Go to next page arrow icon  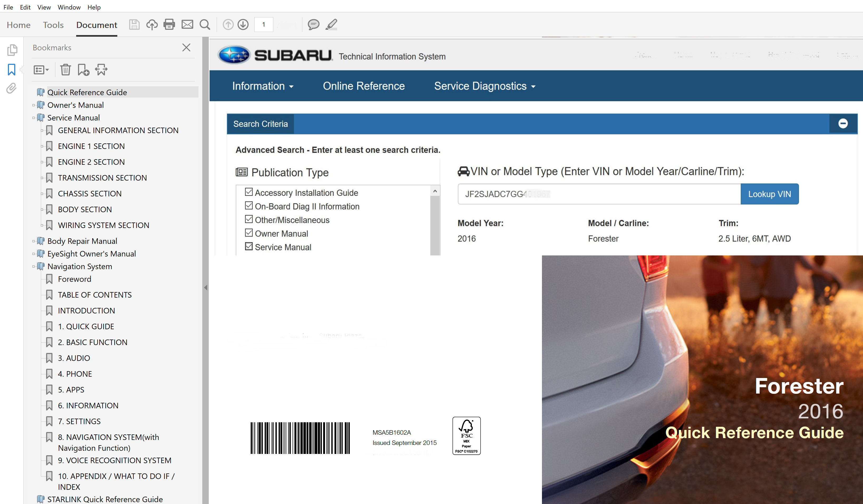coord(243,25)
